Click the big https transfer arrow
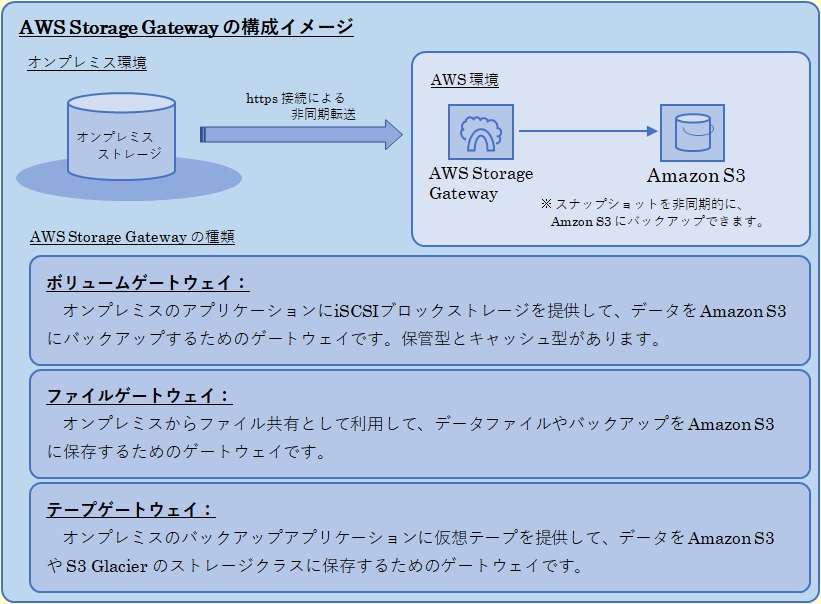The height and width of the screenshot is (604, 821). click(x=301, y=135)
